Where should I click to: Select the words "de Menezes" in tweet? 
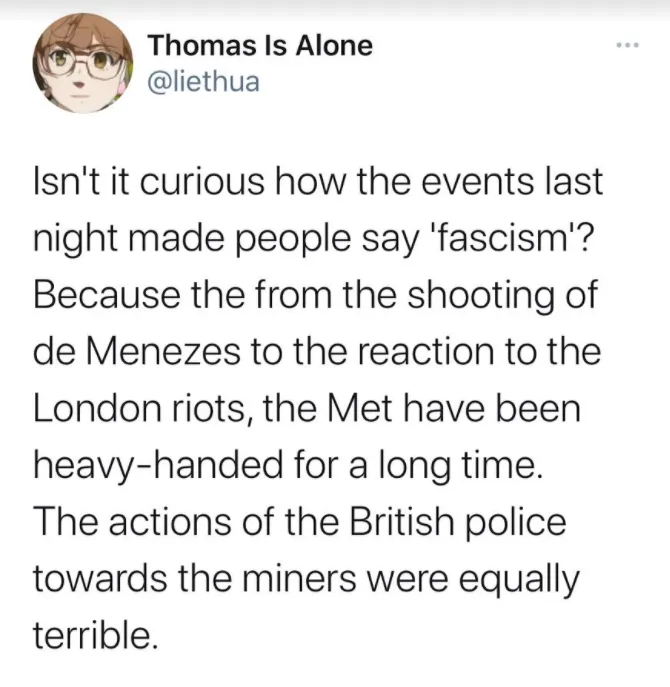[x=137, y=351]
